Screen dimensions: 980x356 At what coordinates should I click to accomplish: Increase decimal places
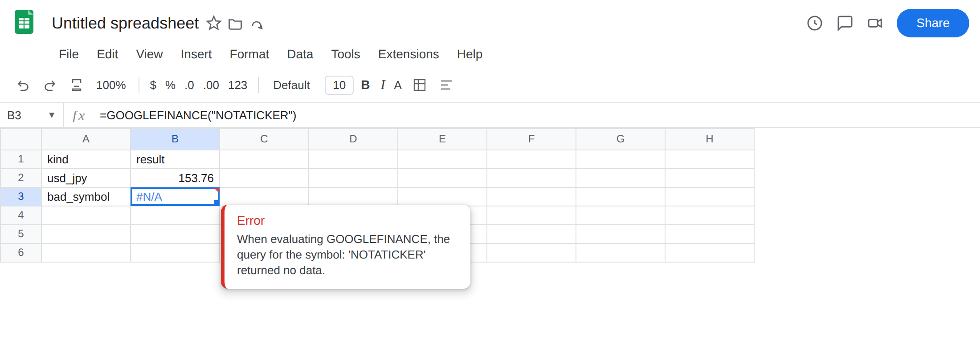tap(211, 85)
